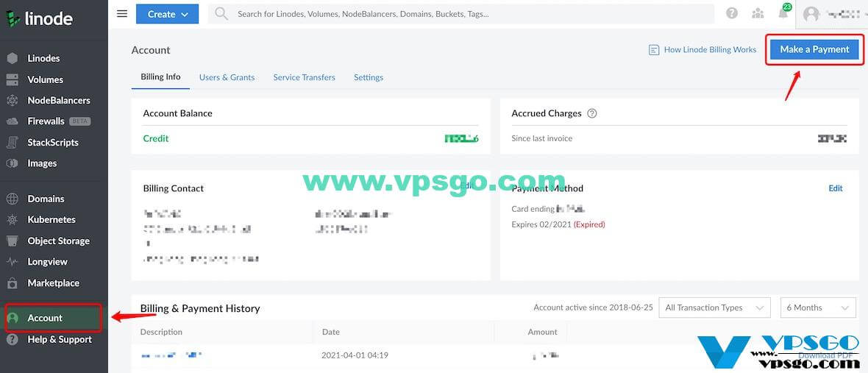This screenshot has height=373, width=868.
Task: Switch to the Settings tab
Action: [x=369, y=77]
